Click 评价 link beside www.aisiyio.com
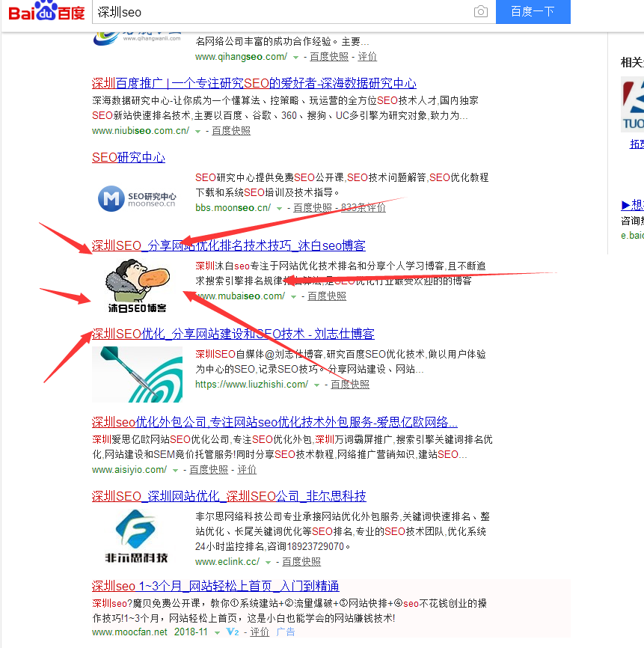 pyautogui.click(x=247, y=470)
